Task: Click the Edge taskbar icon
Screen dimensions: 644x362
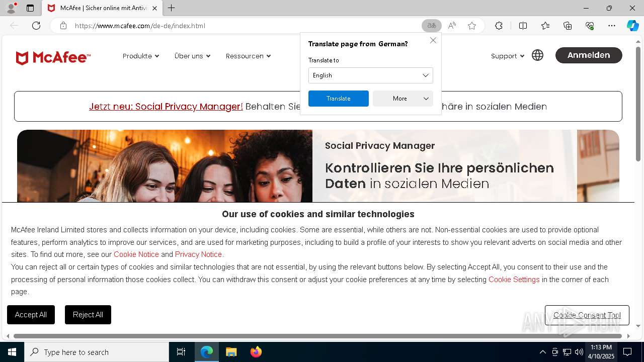Action: pyautogui.click(x=207, y=352)
